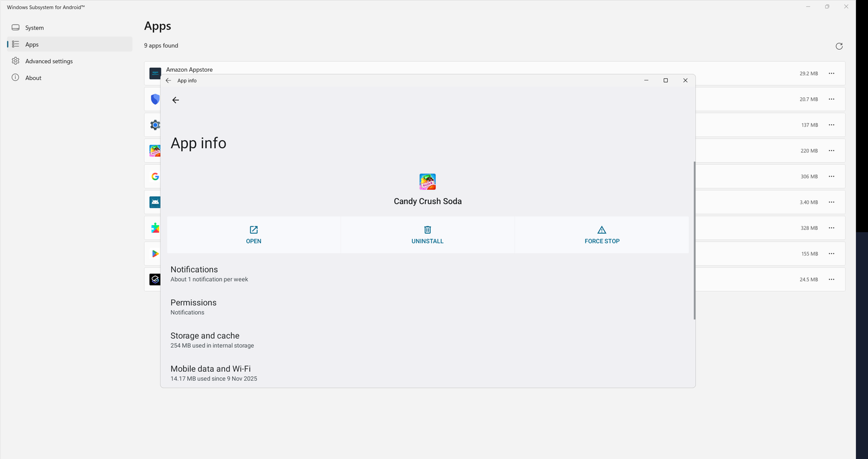This screenshot has width=868, height=459.
Task: Open more options for 20.7 MB app
Action: 832,99
